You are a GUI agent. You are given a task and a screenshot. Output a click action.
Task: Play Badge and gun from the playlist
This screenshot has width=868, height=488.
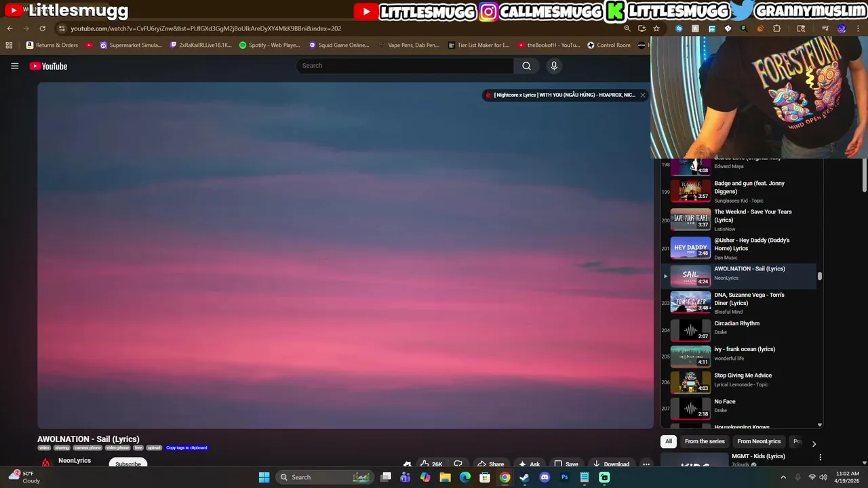[739, 192]
